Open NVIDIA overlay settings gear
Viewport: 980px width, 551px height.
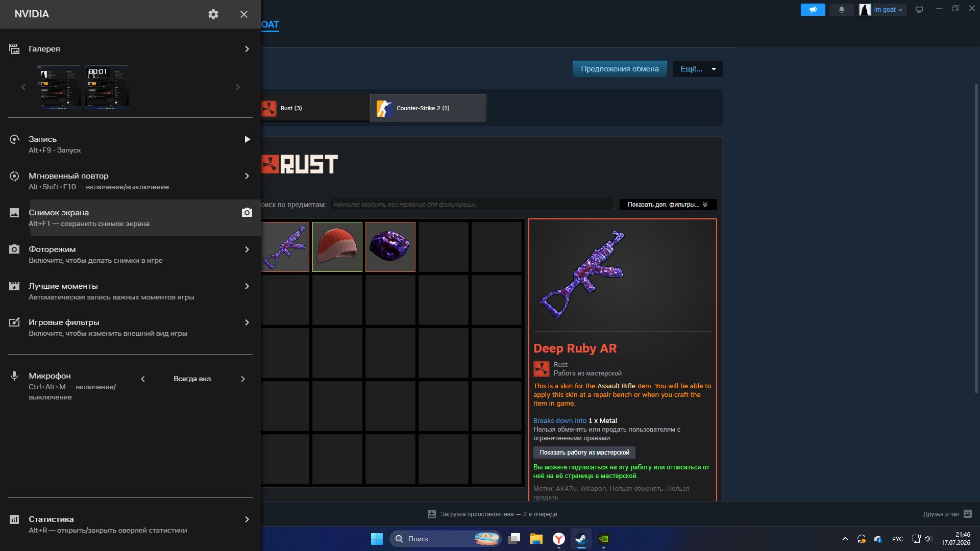click(213, 14)
